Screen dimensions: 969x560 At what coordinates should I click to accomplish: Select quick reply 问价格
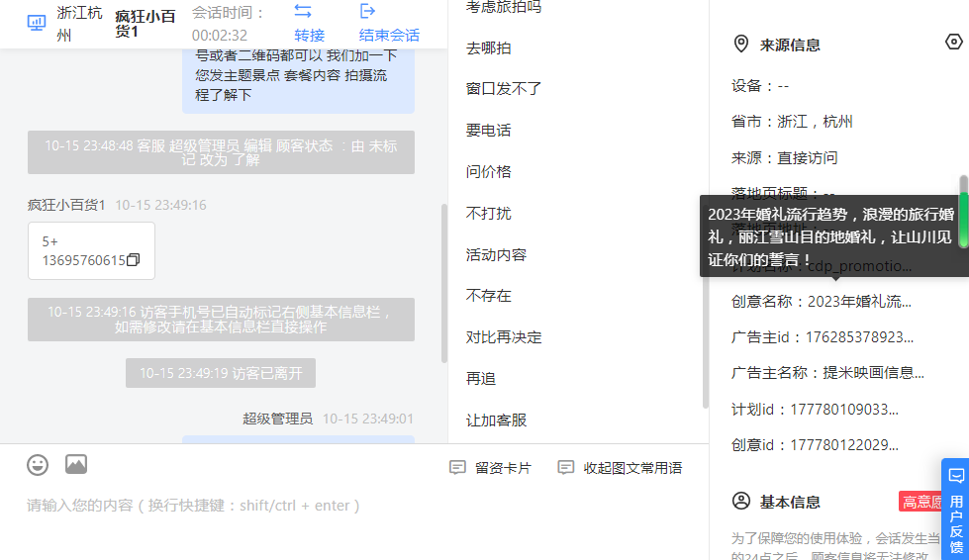(488, 171)
